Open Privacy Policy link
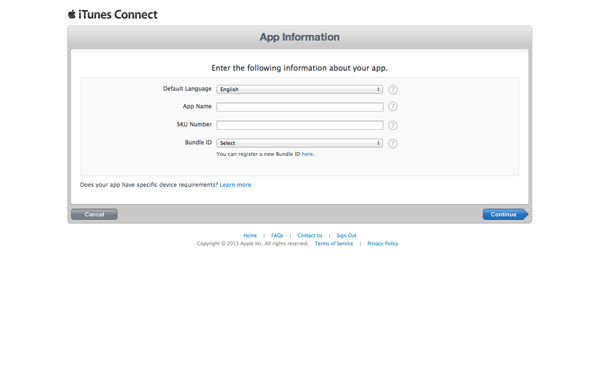 coord(383,244)
